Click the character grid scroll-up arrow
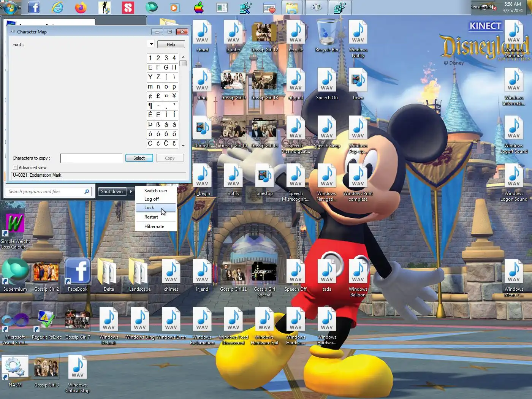532x399 pixels. [183, 57]
